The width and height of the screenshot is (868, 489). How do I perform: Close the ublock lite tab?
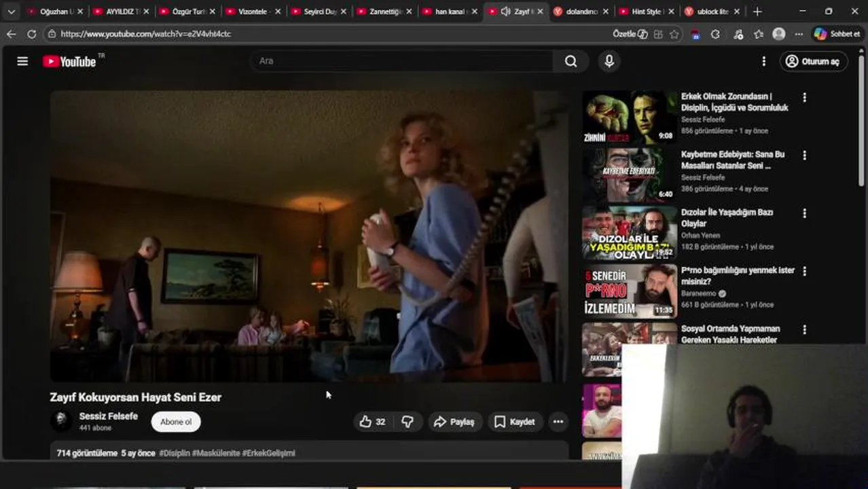click(738, 12)
